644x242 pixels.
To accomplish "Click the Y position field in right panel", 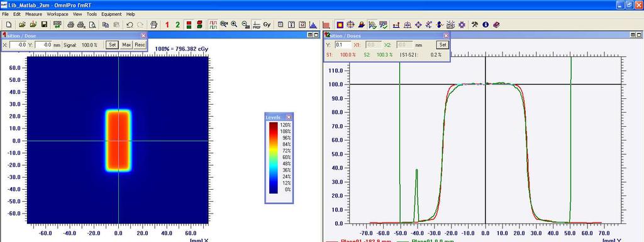I will pos(343,45).
